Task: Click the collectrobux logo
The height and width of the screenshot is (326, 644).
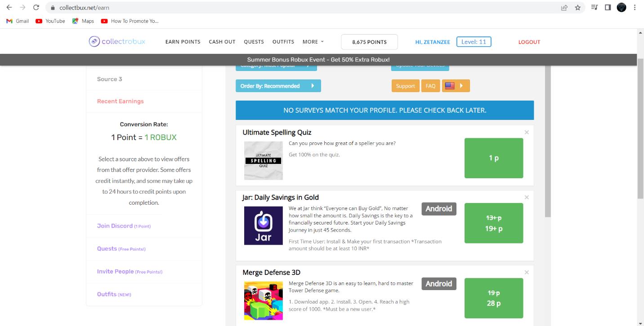Action: pyautogui.click(x=117, y=42)
